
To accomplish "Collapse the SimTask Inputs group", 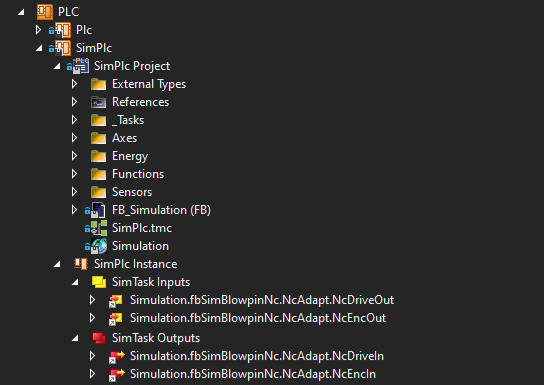I will click(75, 282).
